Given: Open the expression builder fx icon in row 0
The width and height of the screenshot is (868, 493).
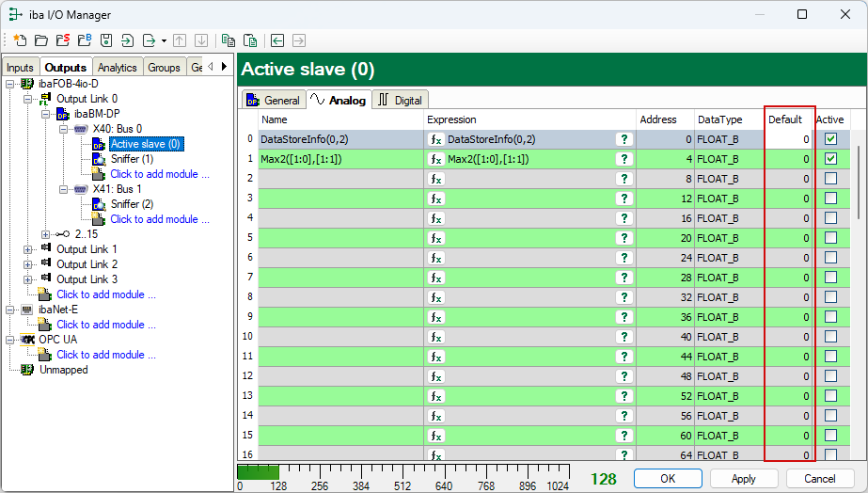Looking at the screenshot, I should pos(436,139).
